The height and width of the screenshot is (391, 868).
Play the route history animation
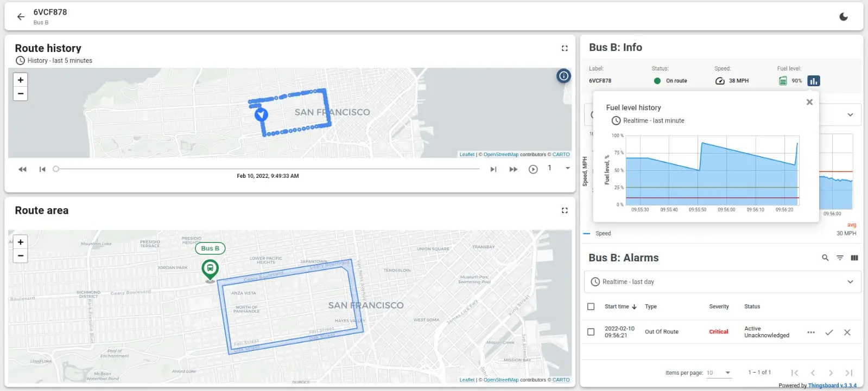click(533, 169)
